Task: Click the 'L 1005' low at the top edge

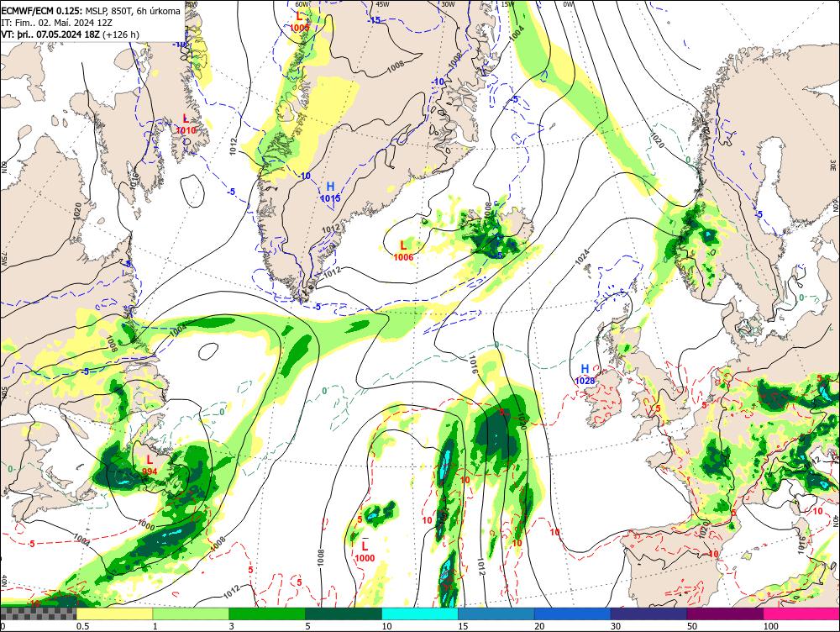Action: tap(300, 22)
